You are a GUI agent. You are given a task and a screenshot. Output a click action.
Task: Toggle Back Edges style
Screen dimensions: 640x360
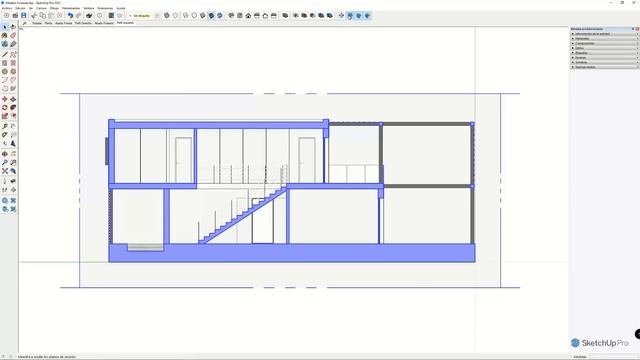[176, 16]
